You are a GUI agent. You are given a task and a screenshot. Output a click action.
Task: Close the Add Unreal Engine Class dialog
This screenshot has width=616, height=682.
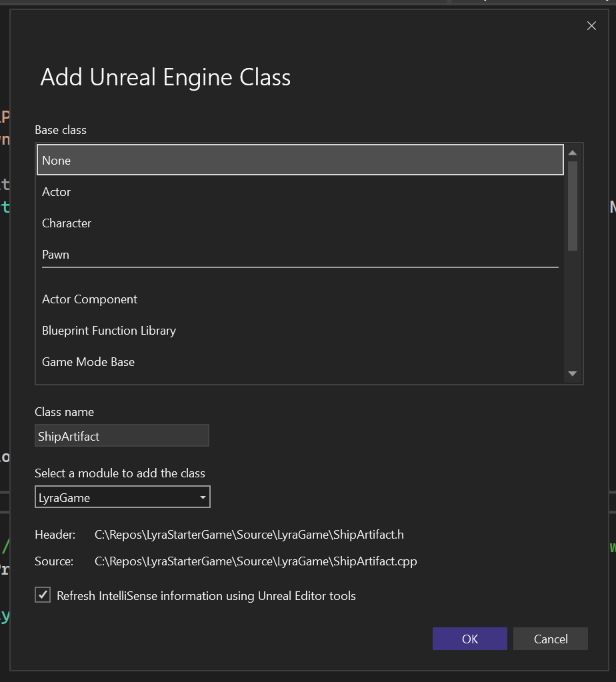click(x=591, y=26)
